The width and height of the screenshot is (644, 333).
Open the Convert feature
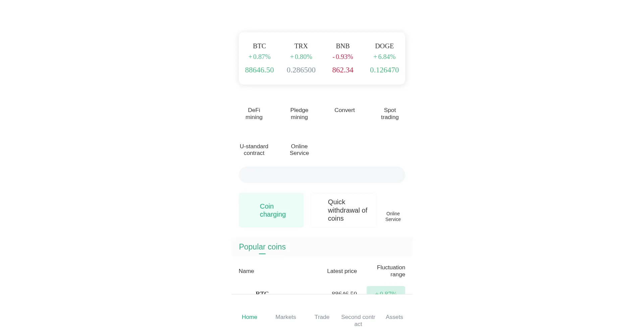344,110
